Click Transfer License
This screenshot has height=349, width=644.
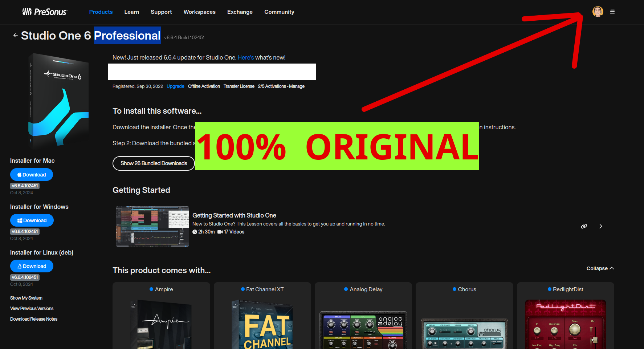click(239, 86)
